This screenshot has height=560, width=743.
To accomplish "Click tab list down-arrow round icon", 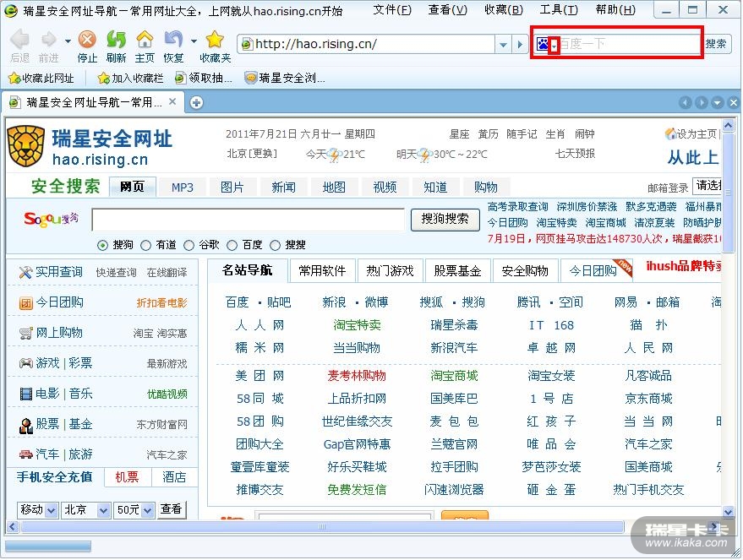I will tap(718, 102).
